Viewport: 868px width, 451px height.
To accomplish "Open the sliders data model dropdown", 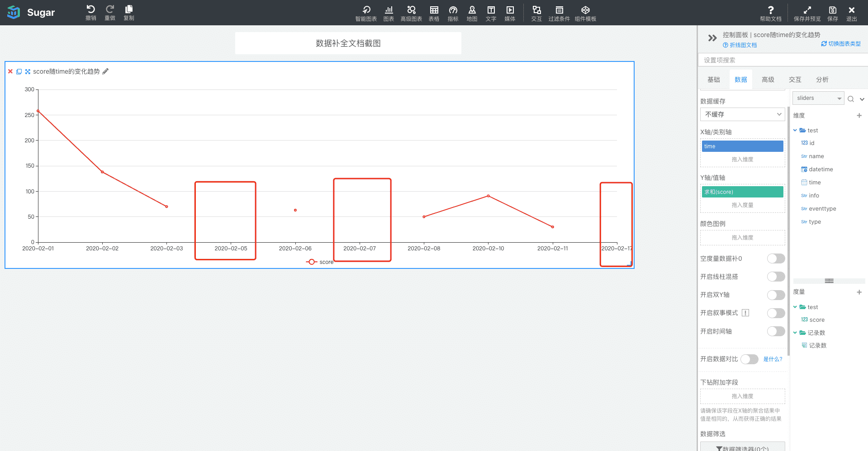I will tap(818, 98).
